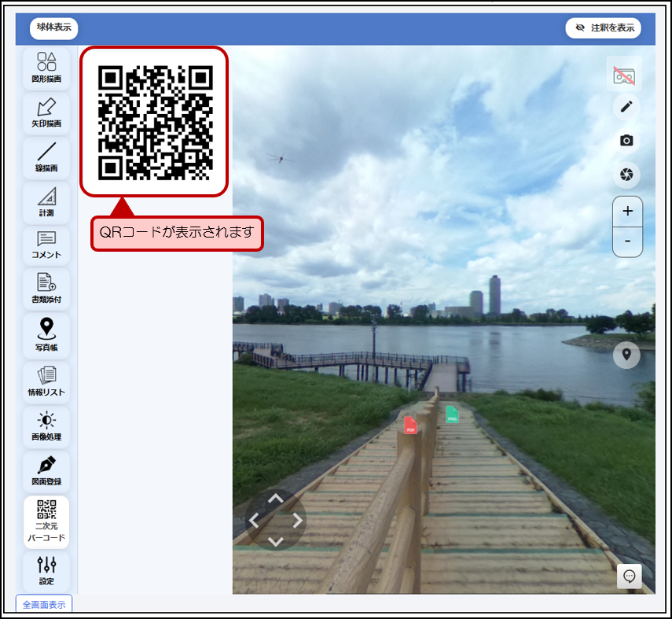Open the red PDF attachment marker

click(x=410, y=425)
